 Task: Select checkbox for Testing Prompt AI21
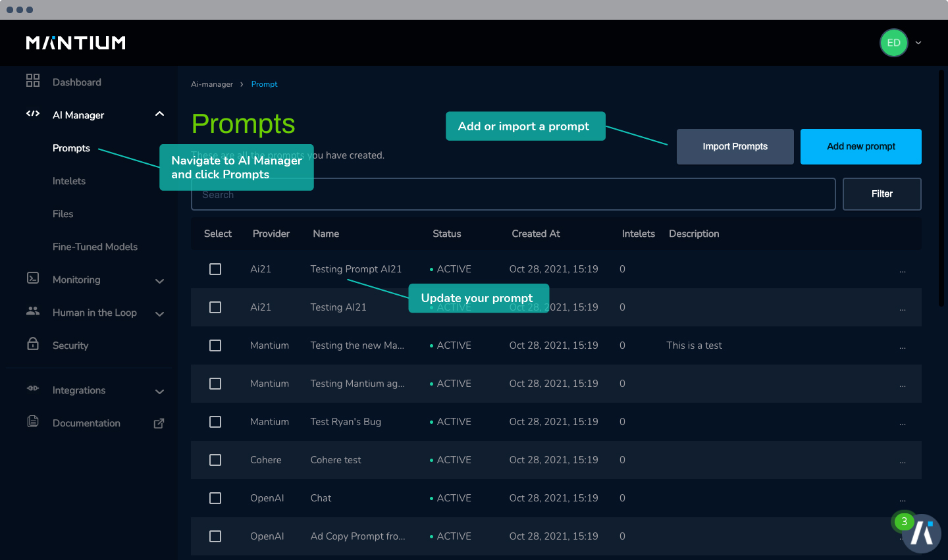pyautogui.click(x=215, y=269)
